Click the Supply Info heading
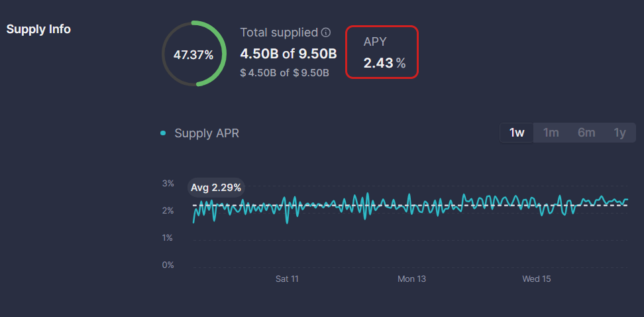Screen dimensions: 644x317 pos(38,30)
